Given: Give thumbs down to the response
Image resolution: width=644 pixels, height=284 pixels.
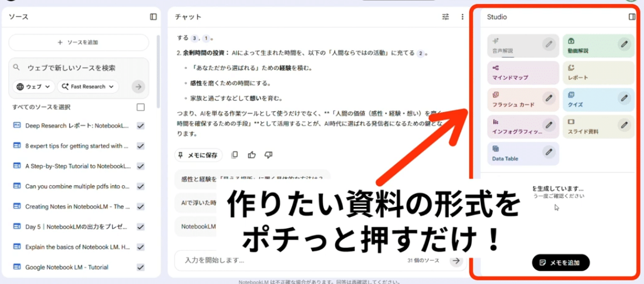Looking at the screenshot, I should click(x=268, y=155).
